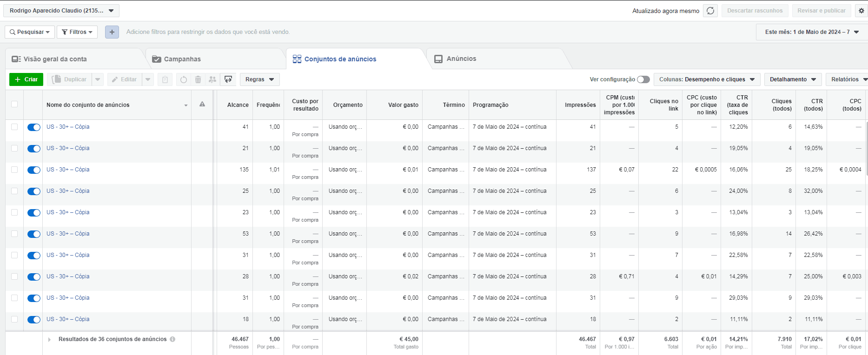Click the 32,00% CTR (todos) value cell

(x=813, y=191)
